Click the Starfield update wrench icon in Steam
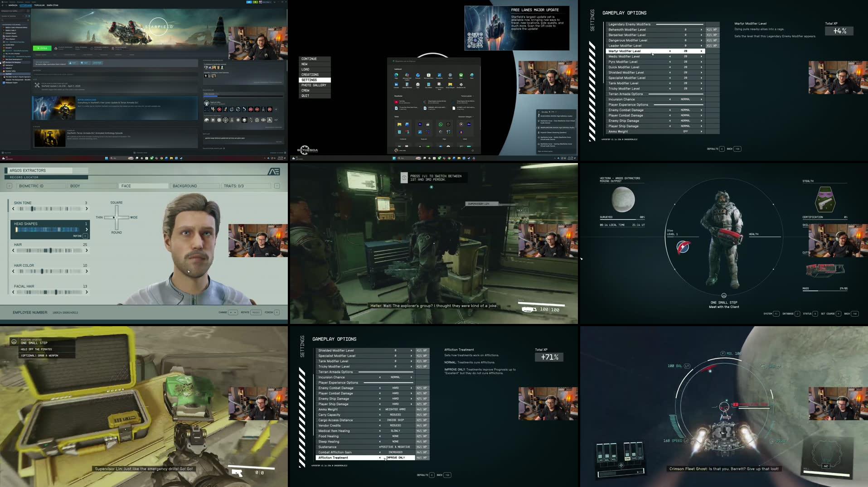 pos(37,85)
